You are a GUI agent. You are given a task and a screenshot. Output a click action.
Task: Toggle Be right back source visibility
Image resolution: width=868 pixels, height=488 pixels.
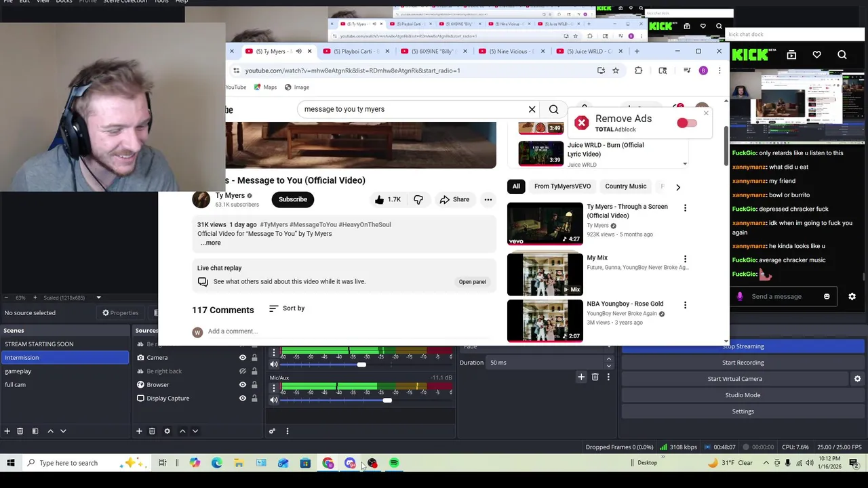243,371
